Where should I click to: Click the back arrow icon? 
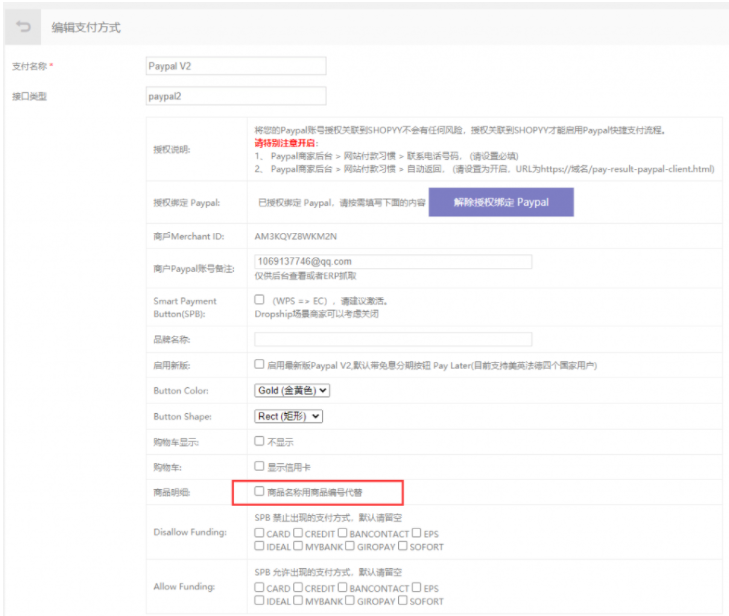(x=24, y=27)
